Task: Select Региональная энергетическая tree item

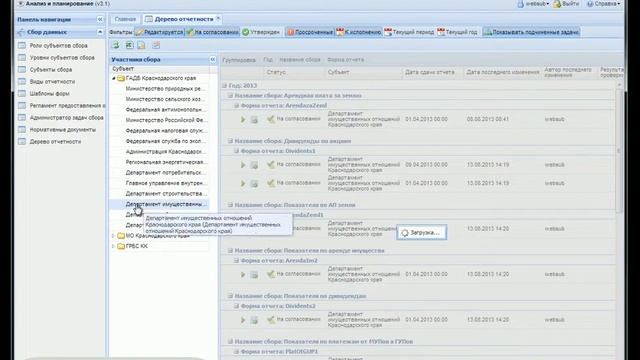Action: point(166,162)
